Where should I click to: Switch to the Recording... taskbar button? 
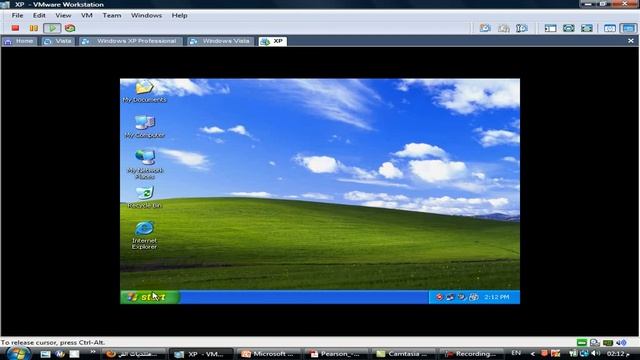tap(470, 354)
